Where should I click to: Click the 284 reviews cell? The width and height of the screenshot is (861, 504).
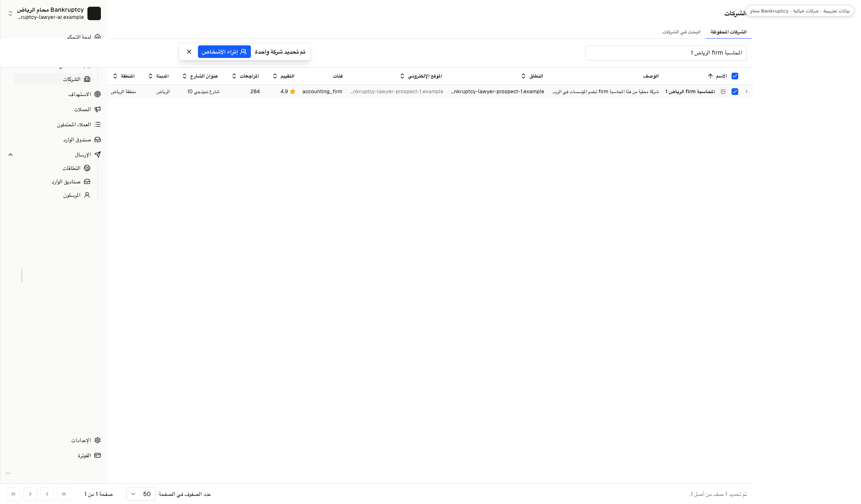pyautogui.click(x=255, y=92)
